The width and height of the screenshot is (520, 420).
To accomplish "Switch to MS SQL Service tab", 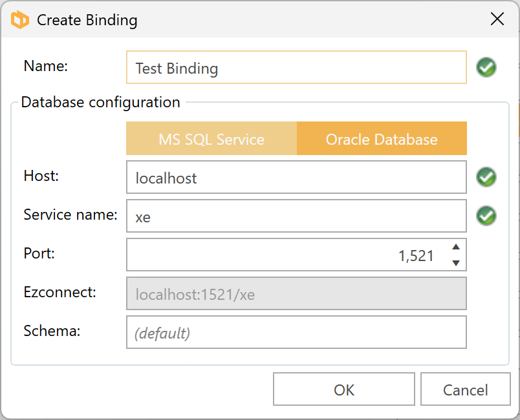I will click(211, 139).
